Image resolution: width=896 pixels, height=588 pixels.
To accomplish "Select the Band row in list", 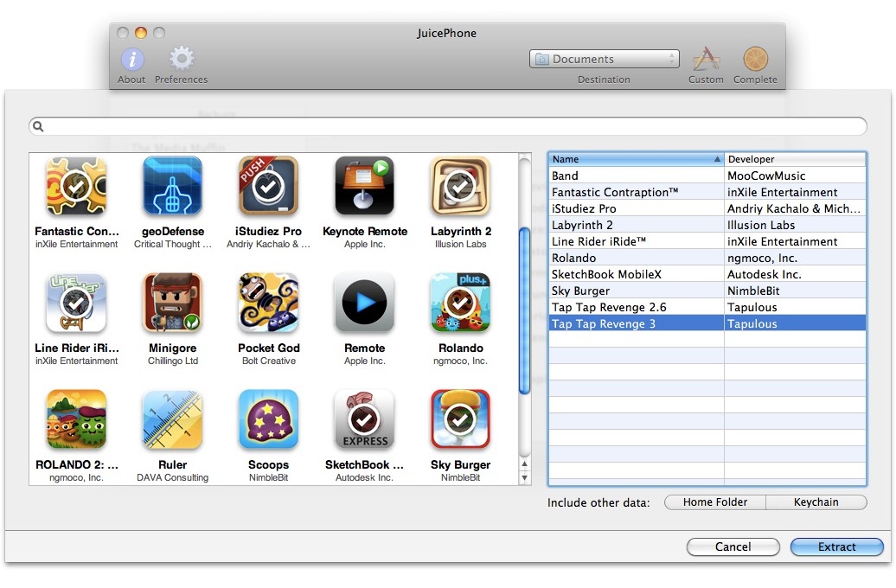I will tap(707, 176).
